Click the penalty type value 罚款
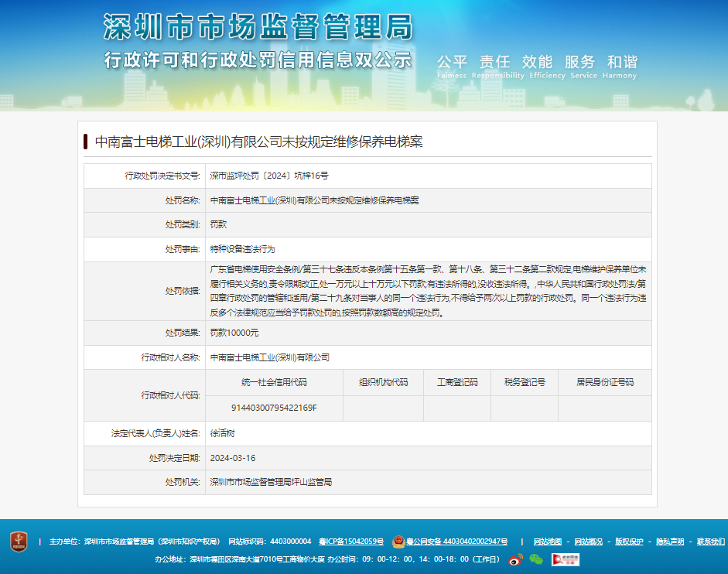This screenshot has width=728, height=574. (218, 224)
